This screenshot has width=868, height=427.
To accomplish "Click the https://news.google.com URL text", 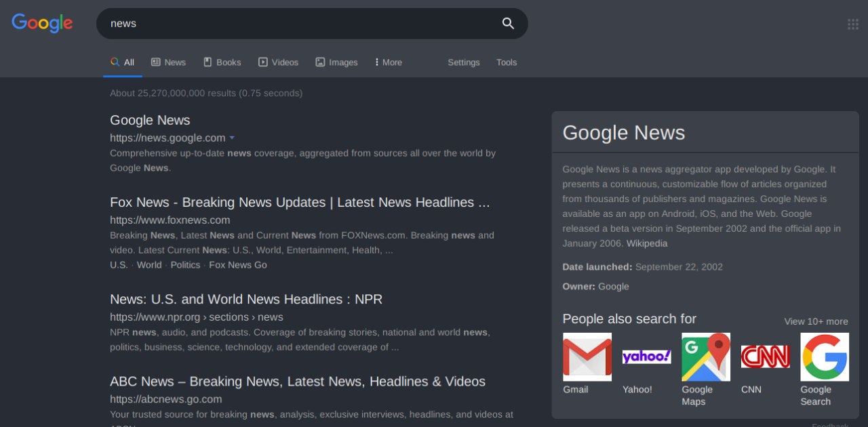I will tap(167, 138).
